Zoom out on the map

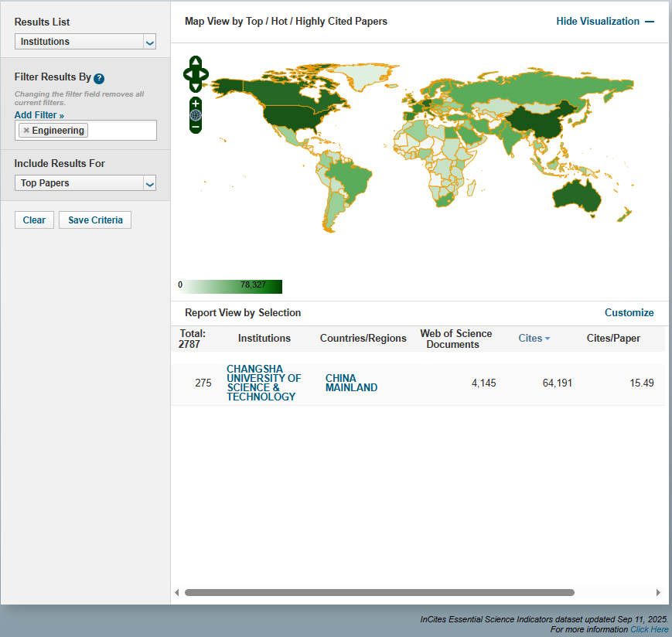click(196, 126)
